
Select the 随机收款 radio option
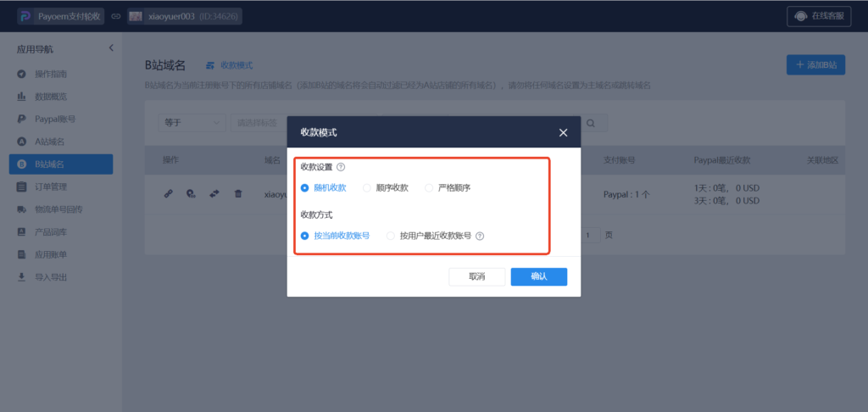click(x=305, y=187)
